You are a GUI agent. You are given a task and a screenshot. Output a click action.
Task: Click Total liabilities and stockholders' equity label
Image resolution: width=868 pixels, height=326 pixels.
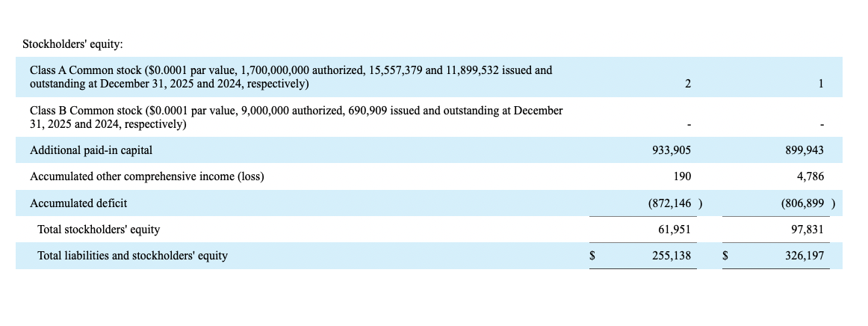coord(132,256)
